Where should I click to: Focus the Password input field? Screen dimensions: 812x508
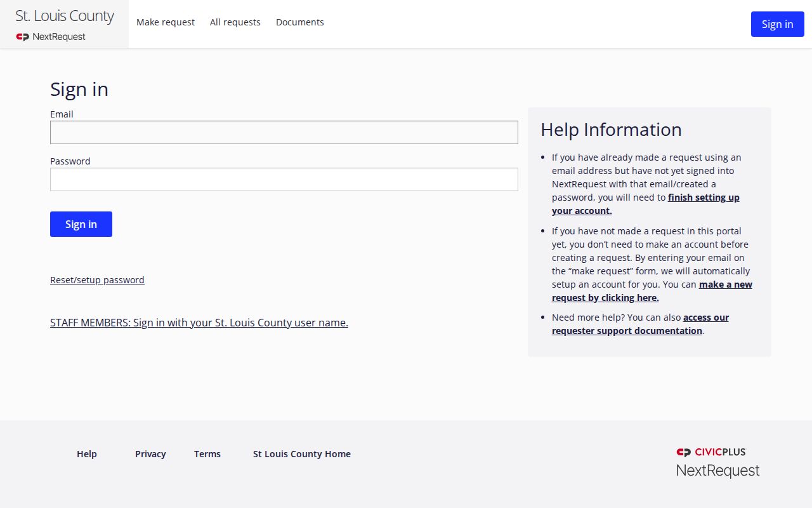284,180
